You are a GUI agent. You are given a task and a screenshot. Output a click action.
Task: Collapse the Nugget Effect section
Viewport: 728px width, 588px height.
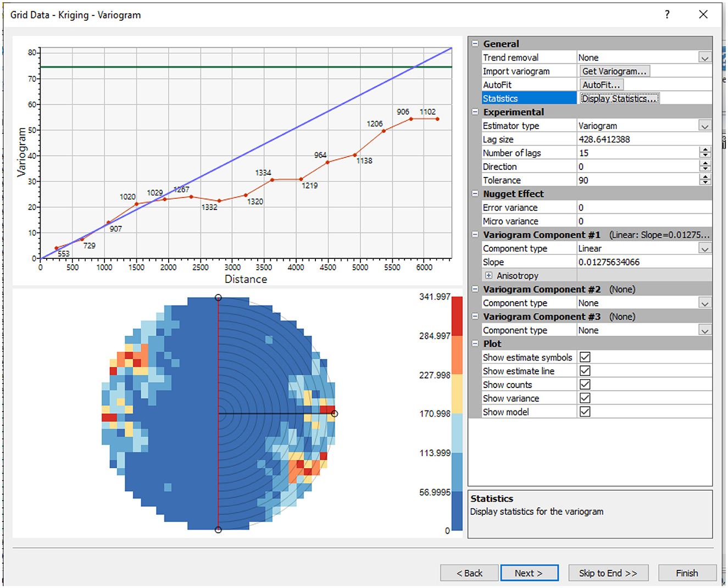coord(475,193)
